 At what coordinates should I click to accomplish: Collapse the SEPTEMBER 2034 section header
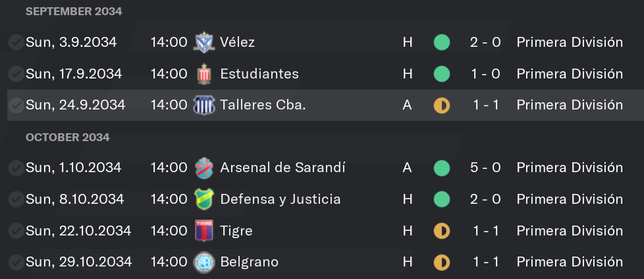(x=74, y=11)
